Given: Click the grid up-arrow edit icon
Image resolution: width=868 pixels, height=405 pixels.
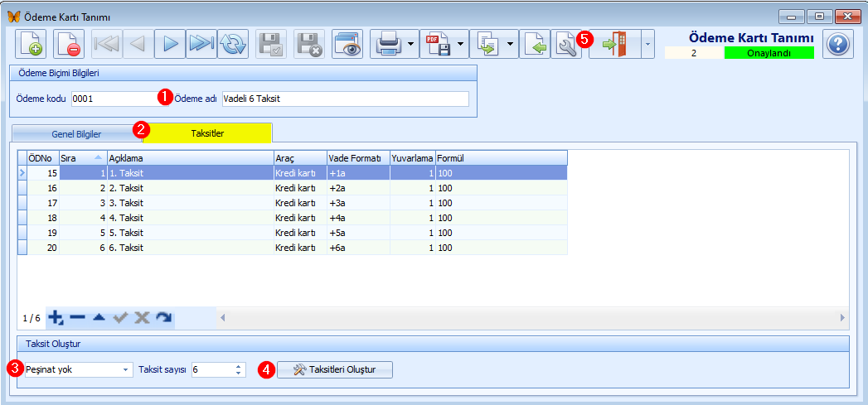Looking at the screenshot, I should pos(99,317).
